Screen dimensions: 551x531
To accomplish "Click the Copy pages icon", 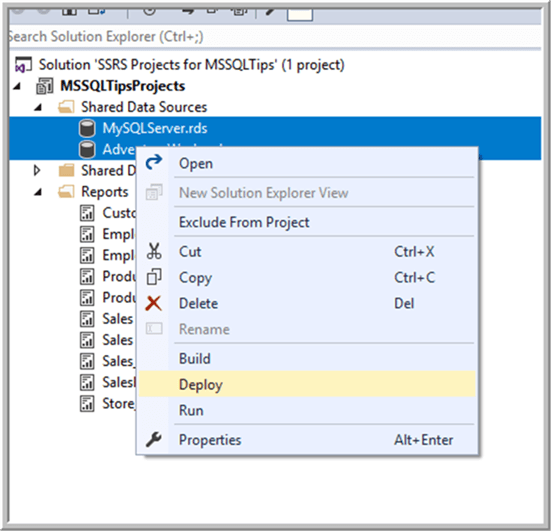I will click(x=154, y=277).
